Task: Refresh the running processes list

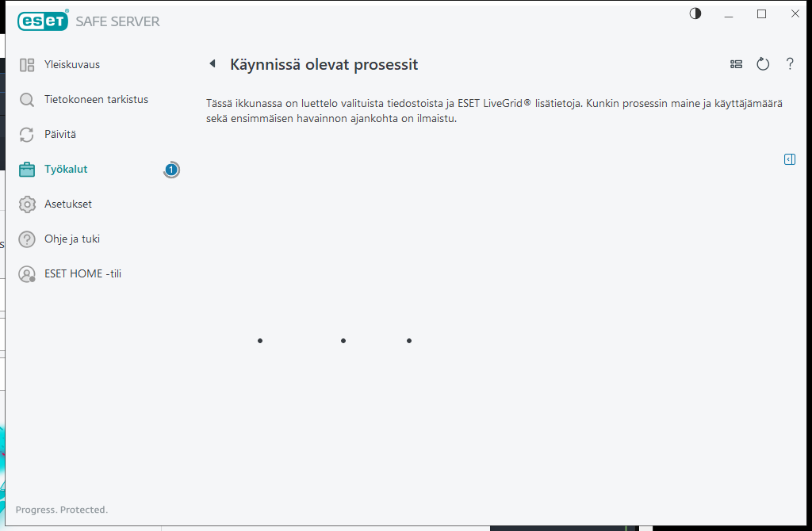Action: point(763,64)
